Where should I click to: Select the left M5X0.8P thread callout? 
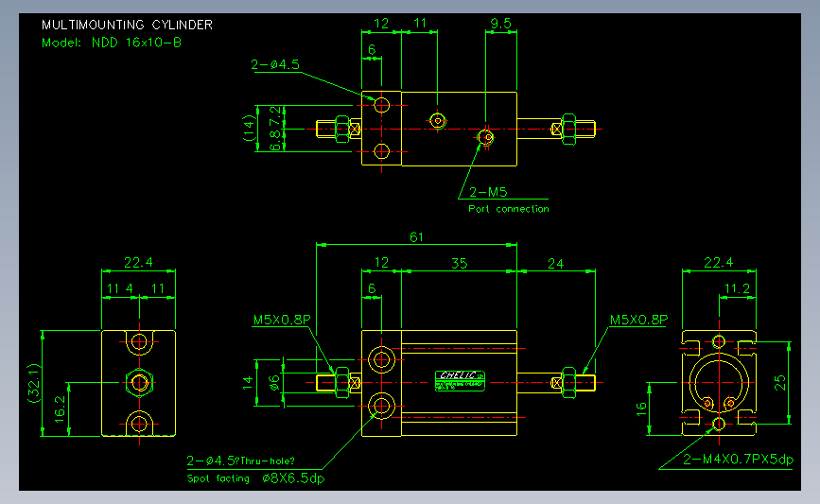point(282,320)
